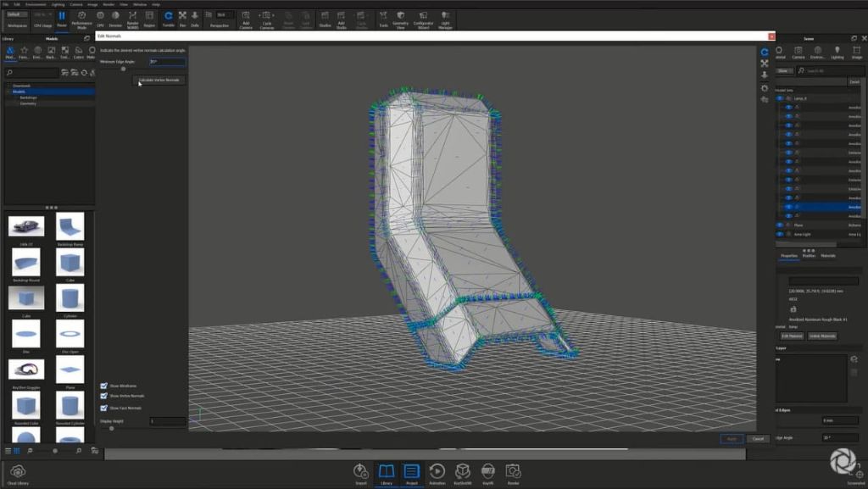Screen dimensions: 868x489
Task: Open Geometry View from the toolbar
Action: [400, 16]
